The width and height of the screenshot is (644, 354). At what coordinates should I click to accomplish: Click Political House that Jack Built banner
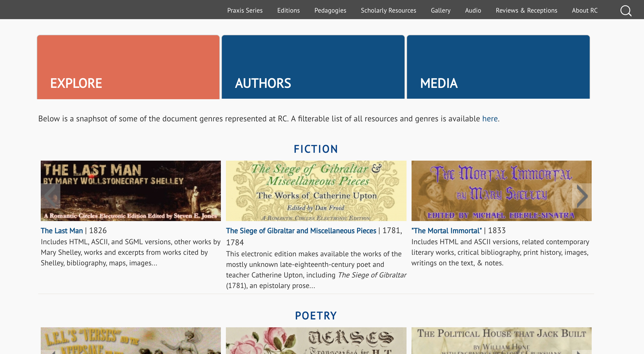point(501,341)
